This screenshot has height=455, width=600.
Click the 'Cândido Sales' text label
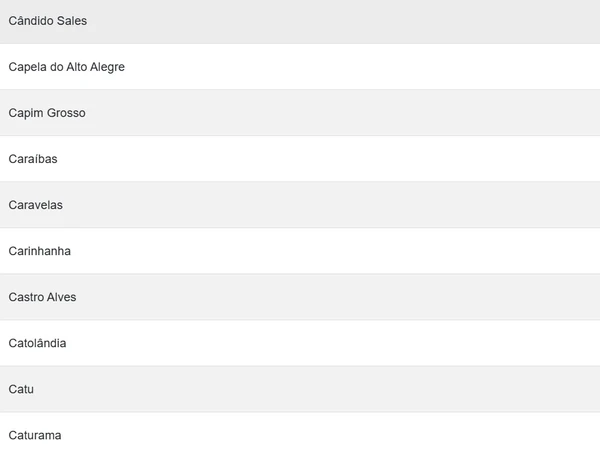coord(47,21)
